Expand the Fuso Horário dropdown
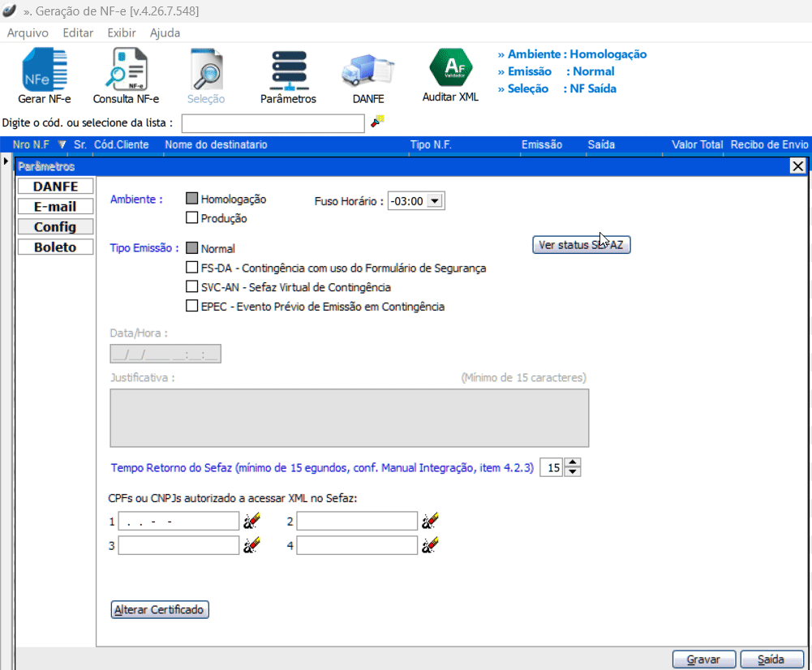 tap(436, 201)
